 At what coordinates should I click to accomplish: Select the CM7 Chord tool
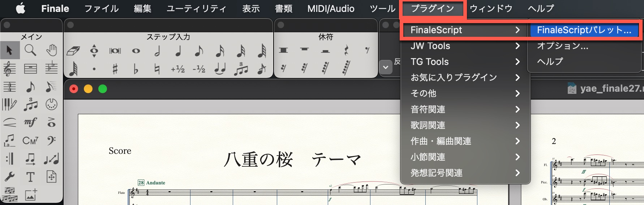coord(30,141)
